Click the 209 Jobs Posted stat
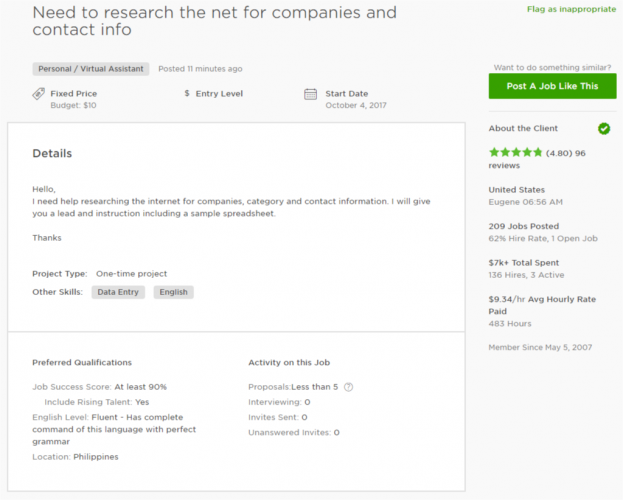Screen dimensions: 623x500 pyautogui.click(x=523, y=227)
